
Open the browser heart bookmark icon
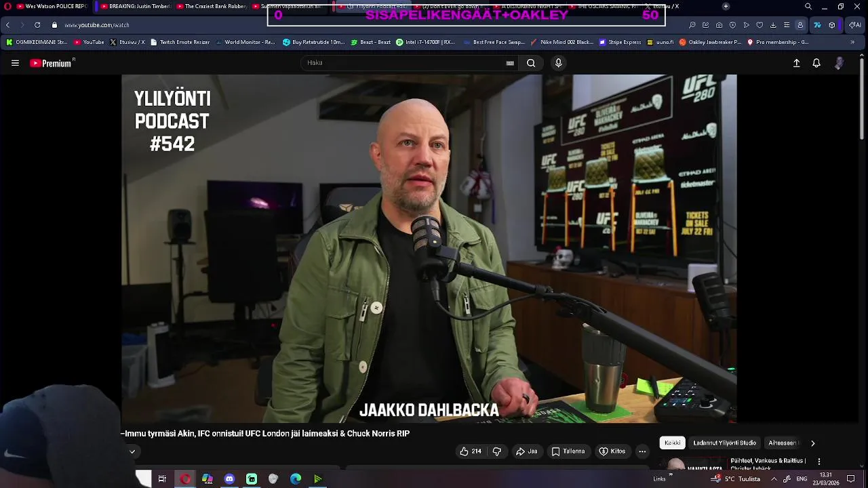pos(759,25)
